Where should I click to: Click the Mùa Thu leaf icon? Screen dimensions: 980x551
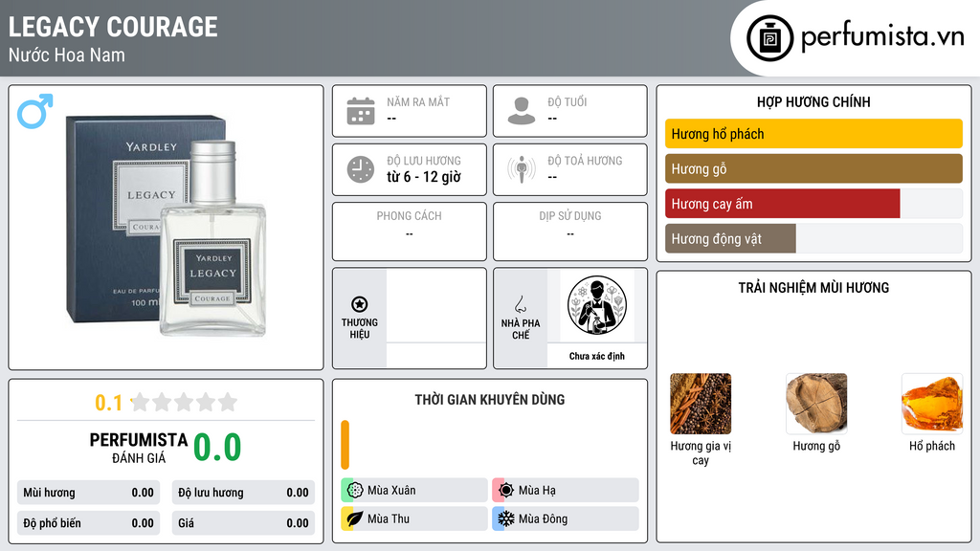(x=355, y=518)
